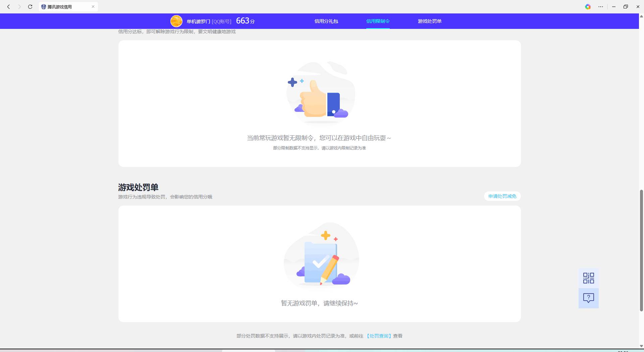Viewport: 644px width, 352px height.
Task: Switch to 游戏处罚单 section
Action: 430,21
